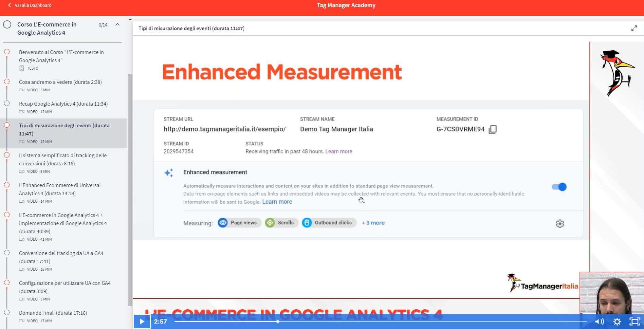Go back via 'Vai alla Dashboard' arrow
The image size is (644, 329).
10,5
